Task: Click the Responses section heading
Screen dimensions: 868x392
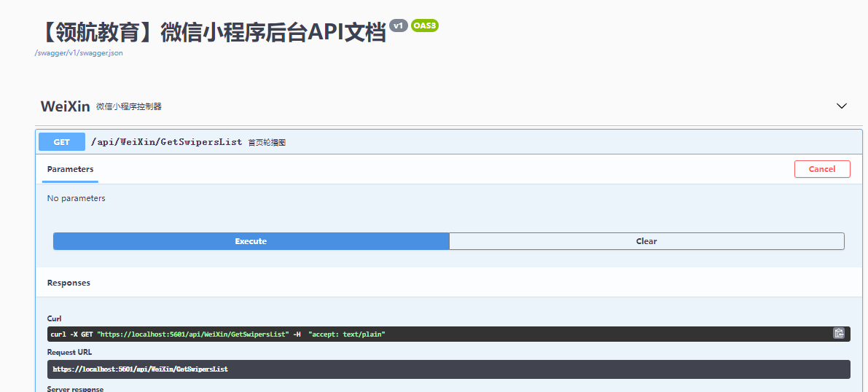Action: coord(69,283)
